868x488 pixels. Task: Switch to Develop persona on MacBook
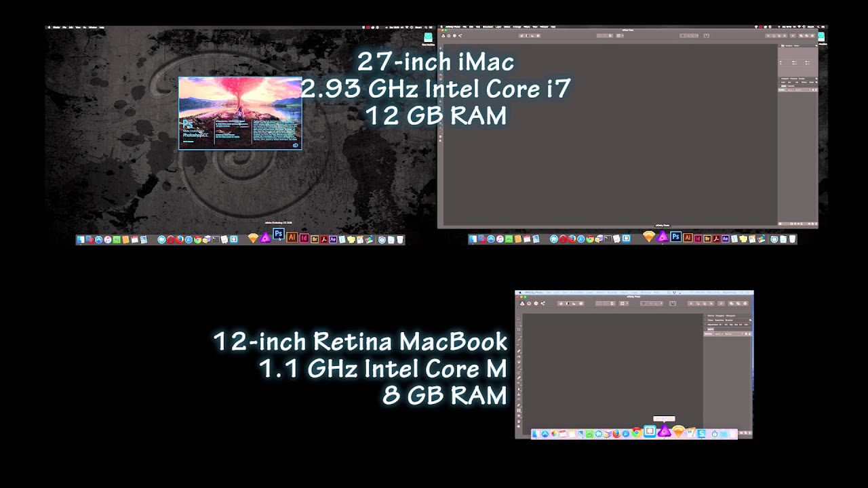(x=536, y=304)
